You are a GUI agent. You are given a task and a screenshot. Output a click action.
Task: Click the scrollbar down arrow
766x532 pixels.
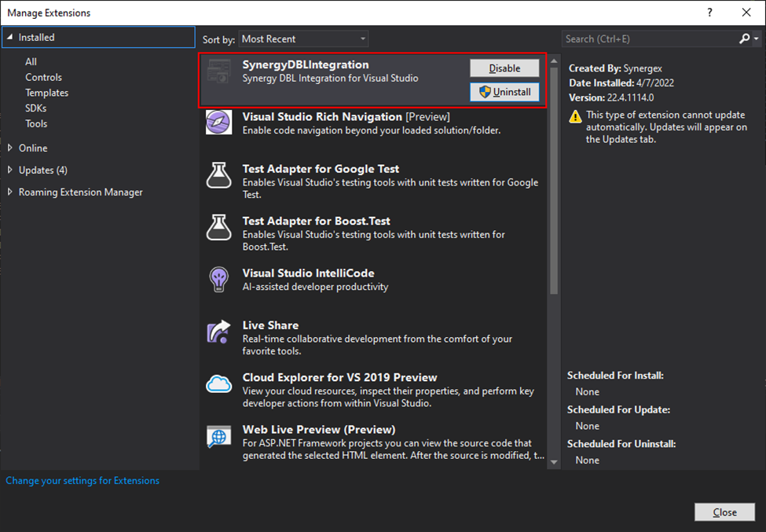coord(554,461)
